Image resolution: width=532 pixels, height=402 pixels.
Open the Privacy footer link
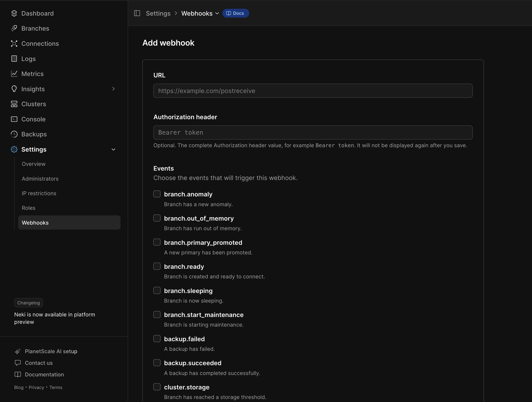[36, 387]
